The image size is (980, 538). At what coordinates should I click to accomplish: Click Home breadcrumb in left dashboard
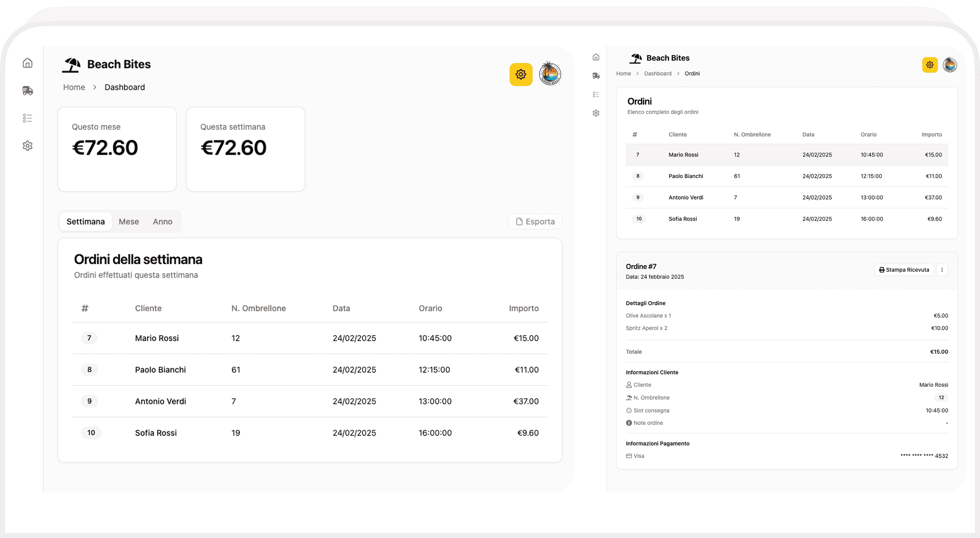click(74, 87)
